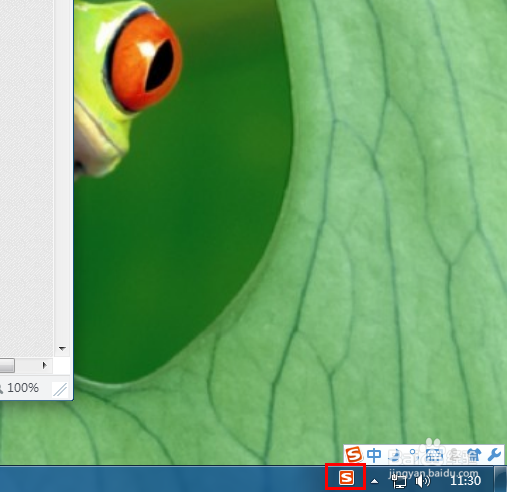Open the network connection tray icon
This screenshot has height=492, width=507.
pos(399,481)
